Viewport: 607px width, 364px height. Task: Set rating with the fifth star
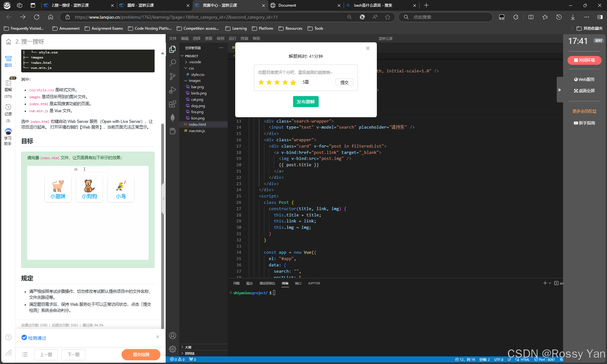click(293, 82)
